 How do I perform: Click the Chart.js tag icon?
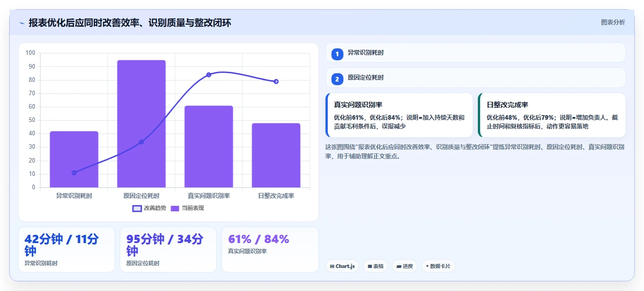pyautogui.click(x=332, y=266)
